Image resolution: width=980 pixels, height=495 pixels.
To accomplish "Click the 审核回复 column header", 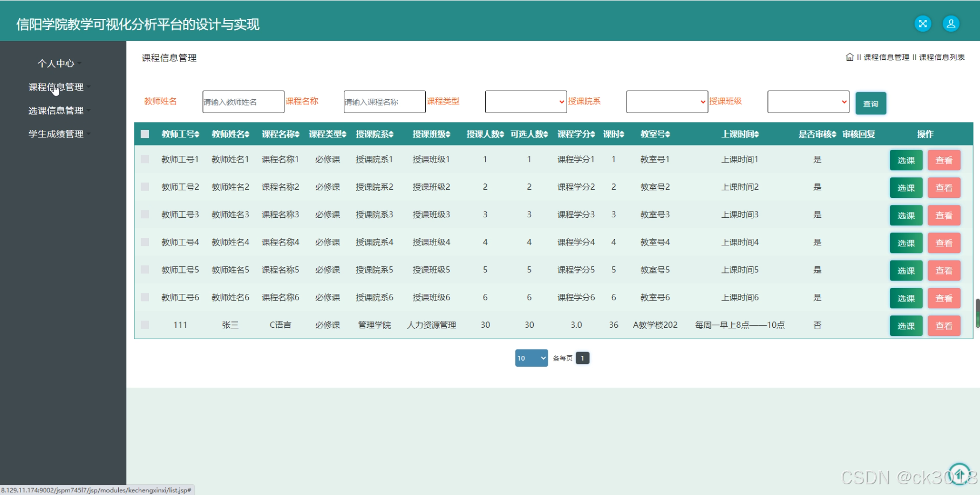I will [859, 134].
